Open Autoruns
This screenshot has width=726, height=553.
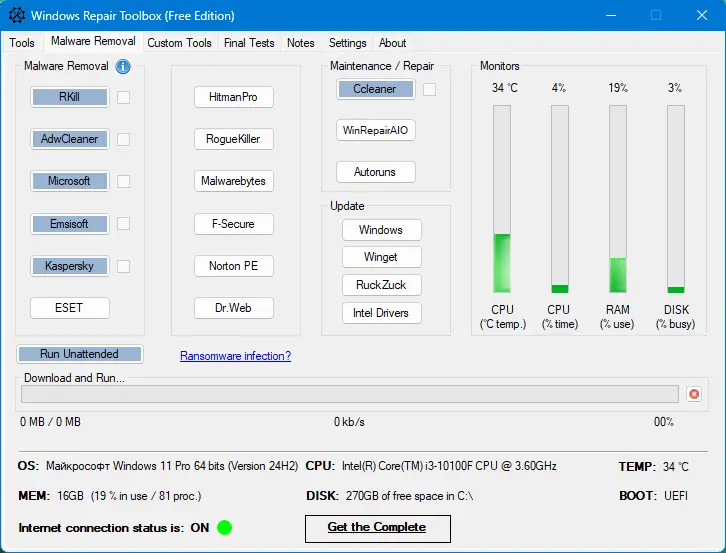click(376, 172)
